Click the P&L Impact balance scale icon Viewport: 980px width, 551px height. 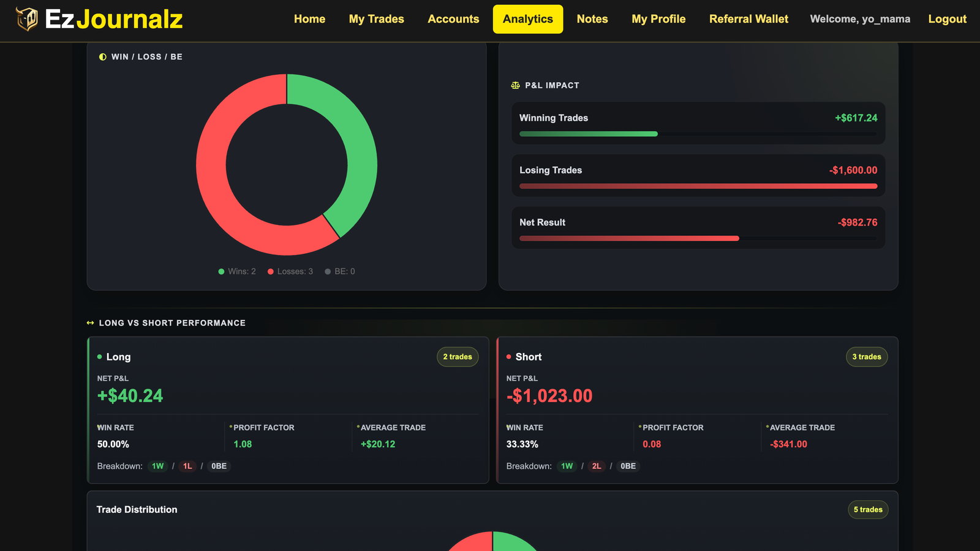pyautogui.click(x=516, y=85)
